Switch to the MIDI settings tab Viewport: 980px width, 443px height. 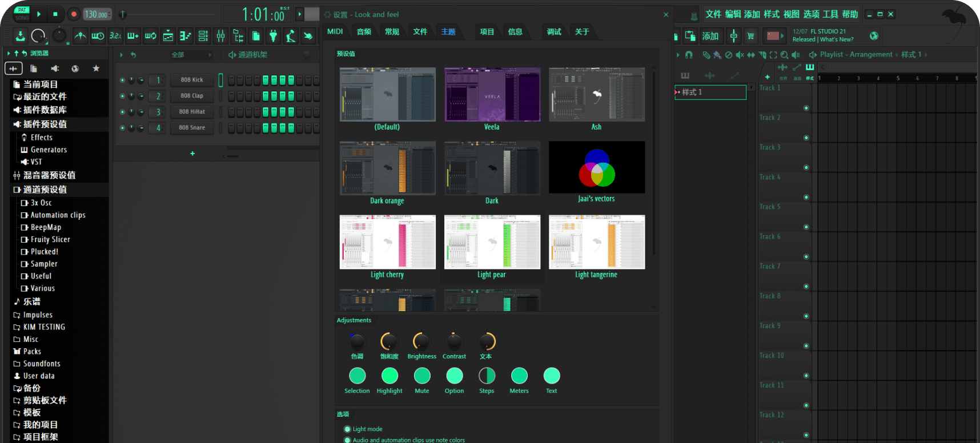[x=335, y=31]
